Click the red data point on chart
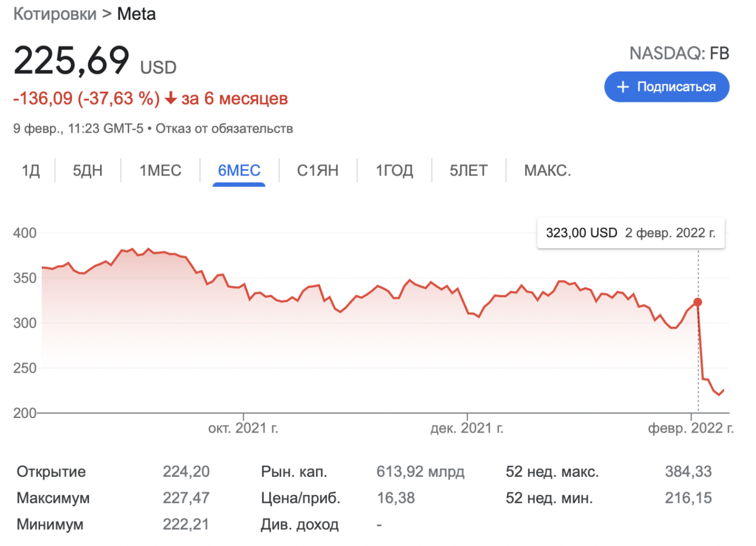This screenshot has width=756, height=546. pyautogui.click(x=698, y=302)
